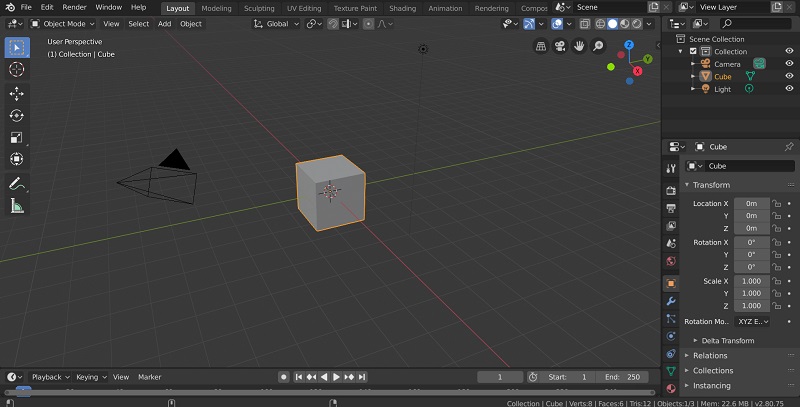Select the Annotate pencil tool
Screen dimensions: 800x407
pyautogui.click(x=16, y=184)
